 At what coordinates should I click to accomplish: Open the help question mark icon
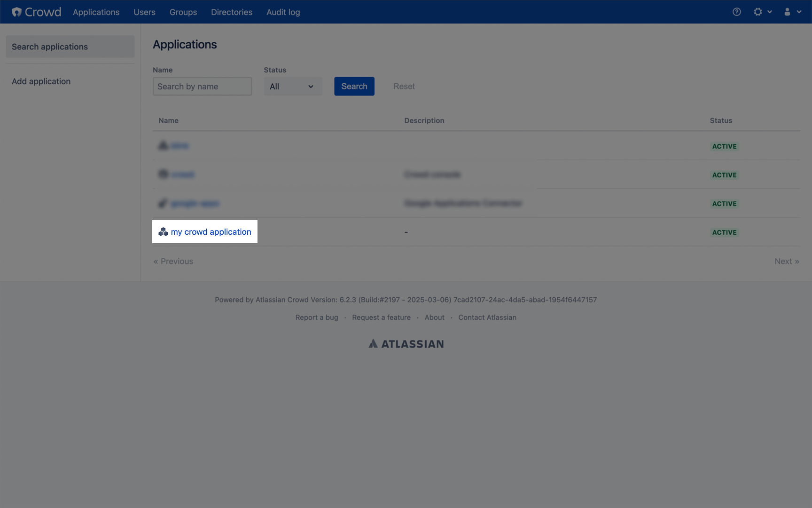click(736, 12)
